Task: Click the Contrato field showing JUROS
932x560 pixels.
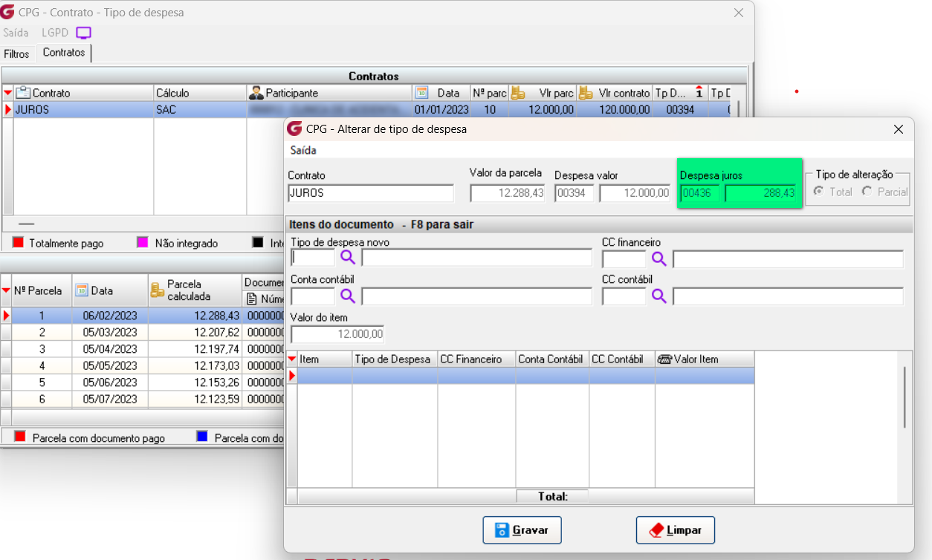Action: (x=370, y=193)
